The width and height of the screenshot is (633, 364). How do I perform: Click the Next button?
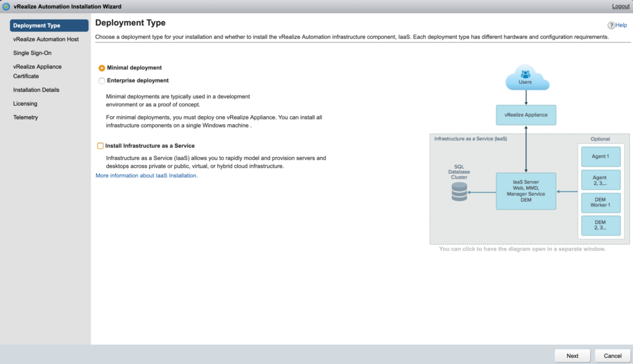[572, 355]
